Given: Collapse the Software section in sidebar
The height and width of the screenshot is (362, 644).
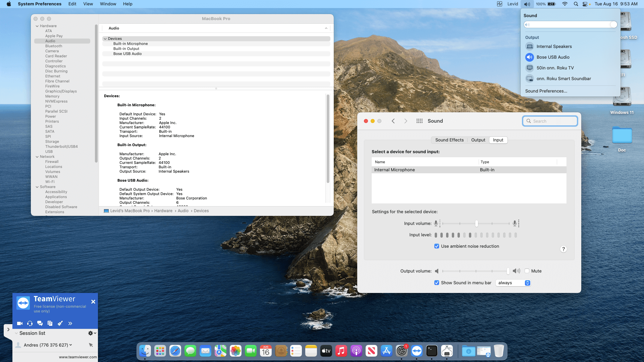Looking at the screenshot, I should point(37,187).
